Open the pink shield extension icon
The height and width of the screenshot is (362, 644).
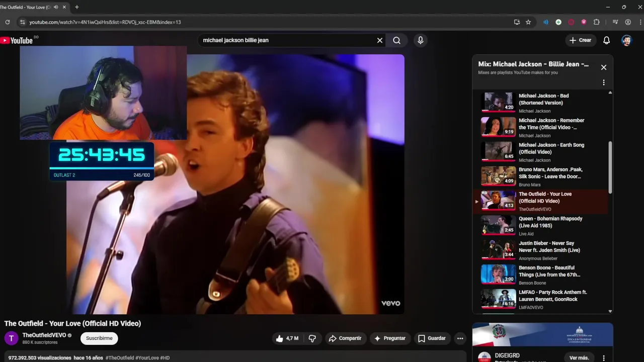[584, 22]
